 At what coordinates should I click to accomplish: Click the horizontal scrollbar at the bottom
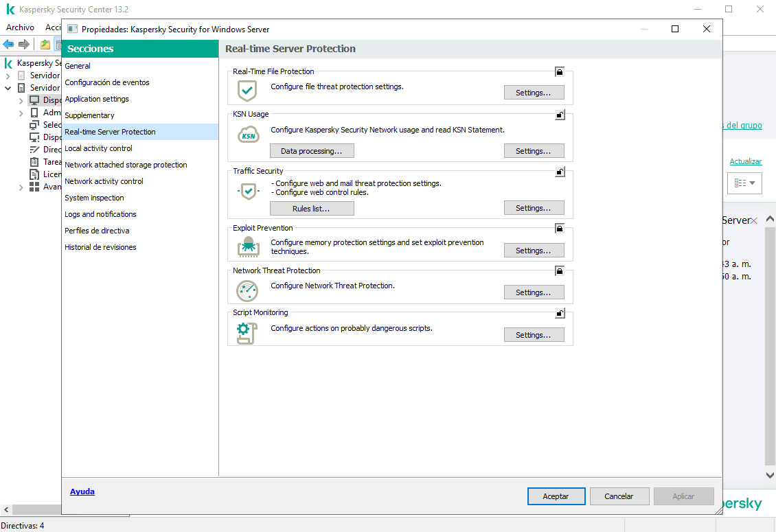point(31,509)
